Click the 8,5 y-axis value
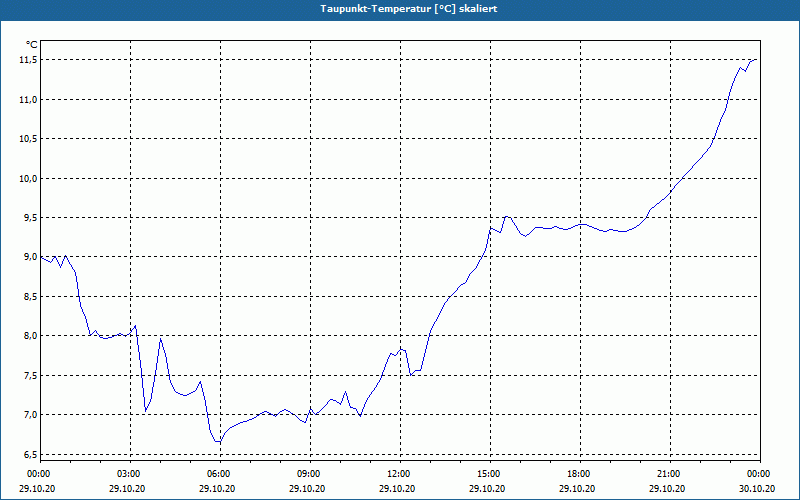Image resolution: width=800 pixels, height=500 pixels. tap(30, 296)
